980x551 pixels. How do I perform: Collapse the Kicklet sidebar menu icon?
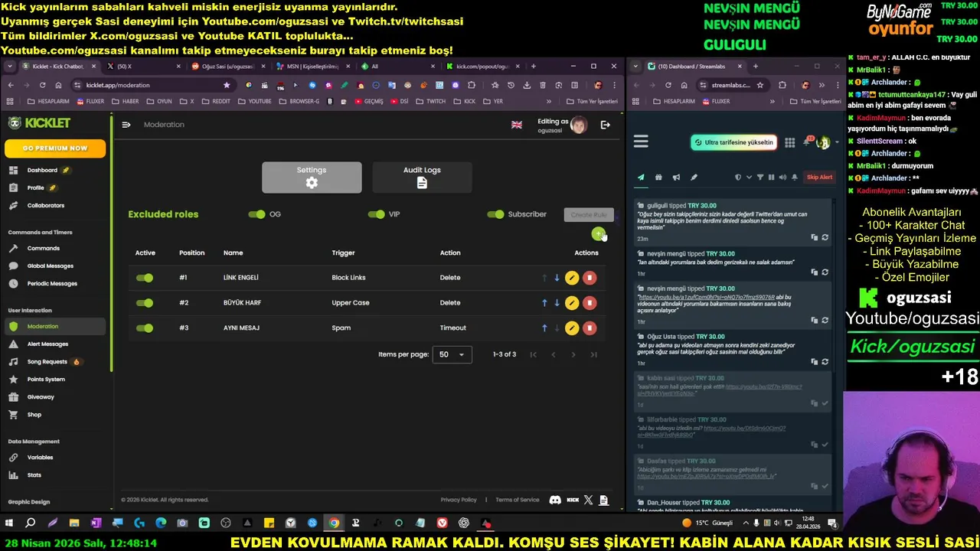click(126, 125)
